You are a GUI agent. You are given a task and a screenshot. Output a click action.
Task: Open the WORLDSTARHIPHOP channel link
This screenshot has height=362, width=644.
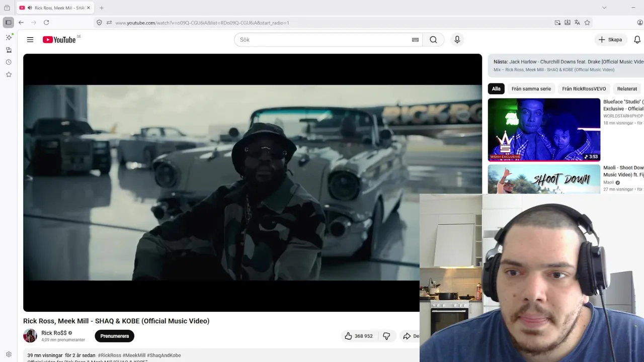(623, 116)
